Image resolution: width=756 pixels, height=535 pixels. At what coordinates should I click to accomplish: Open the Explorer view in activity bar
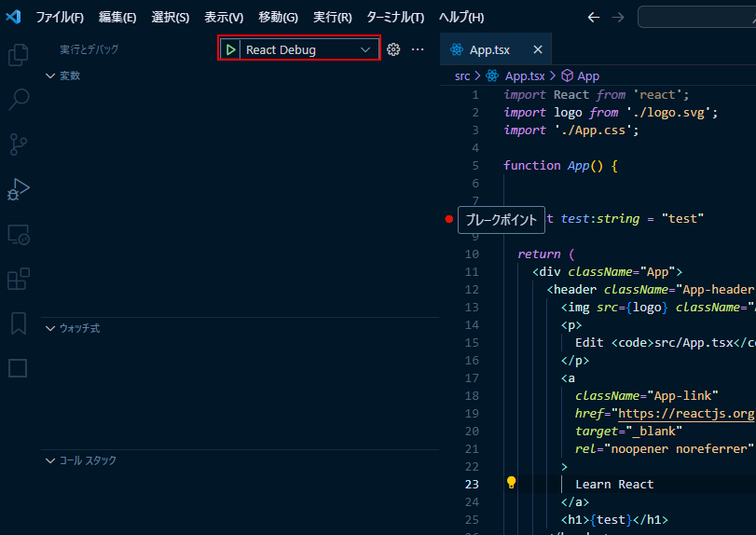(x=19, y=54)
